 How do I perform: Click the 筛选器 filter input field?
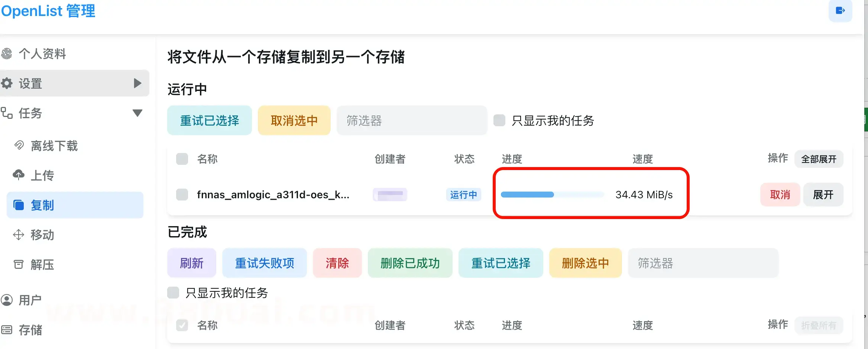click(x=411, y=120)
